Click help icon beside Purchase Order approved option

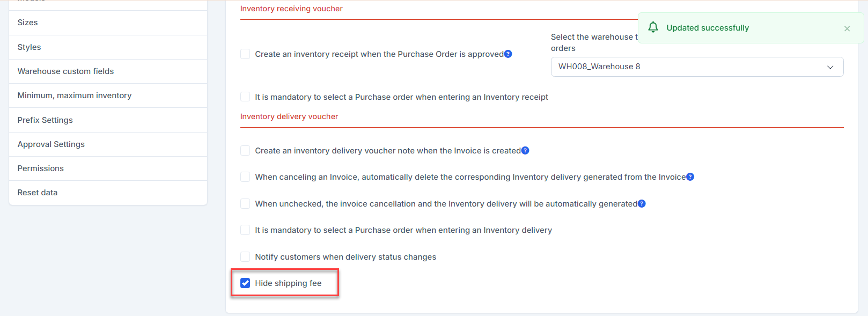pos(508,54)
